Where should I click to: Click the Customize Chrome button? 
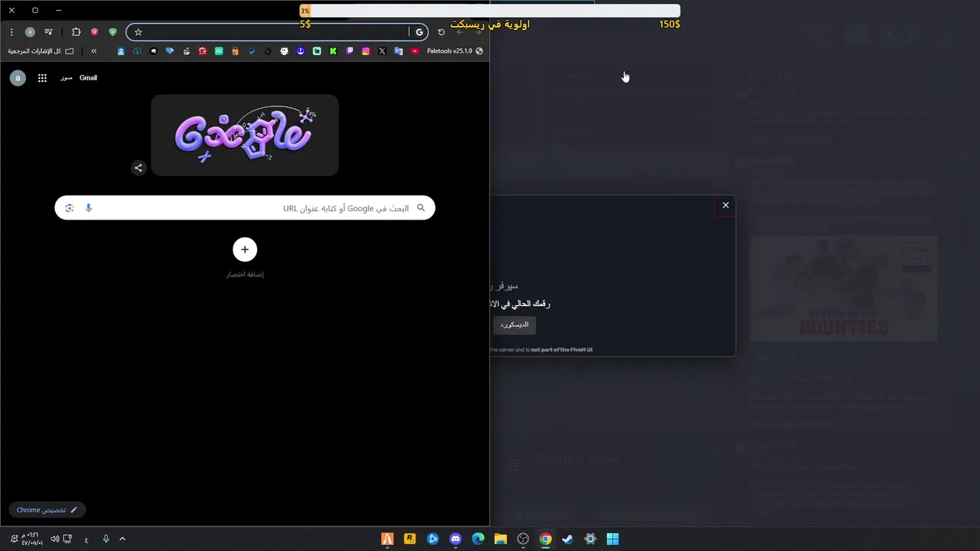(47, 510)
